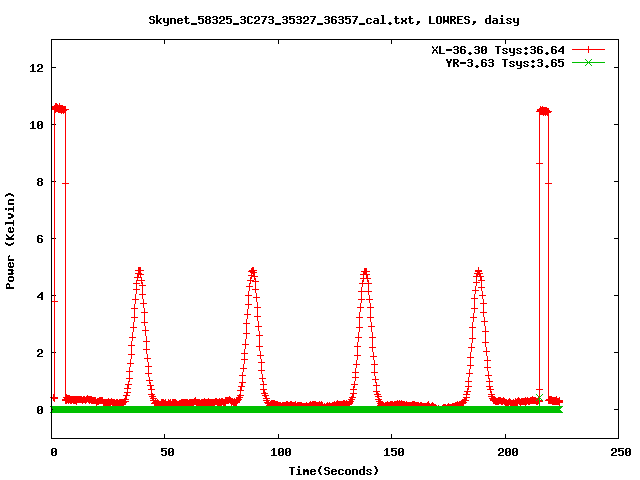The image size is (640, 480).
Task: Click the red XL legend line sample
Action: [x=588, y=49]
